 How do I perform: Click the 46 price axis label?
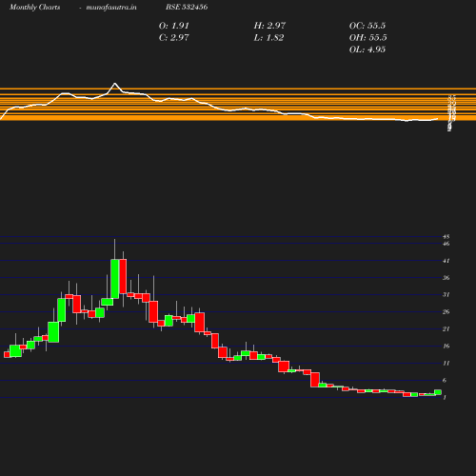[x=446, y=244]
